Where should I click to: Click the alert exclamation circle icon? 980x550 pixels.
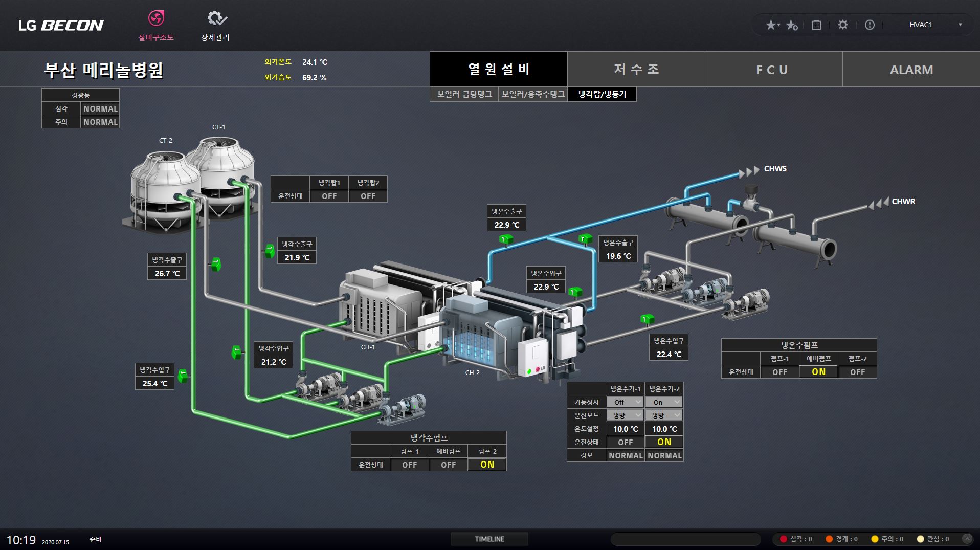pyautogui.click(x=870, y=25)
